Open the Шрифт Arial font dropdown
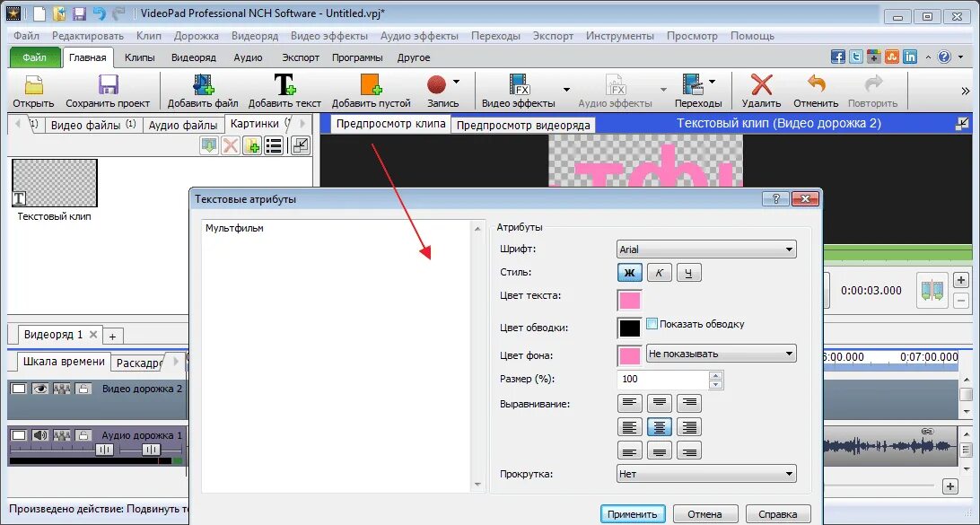 coord(706,249)
